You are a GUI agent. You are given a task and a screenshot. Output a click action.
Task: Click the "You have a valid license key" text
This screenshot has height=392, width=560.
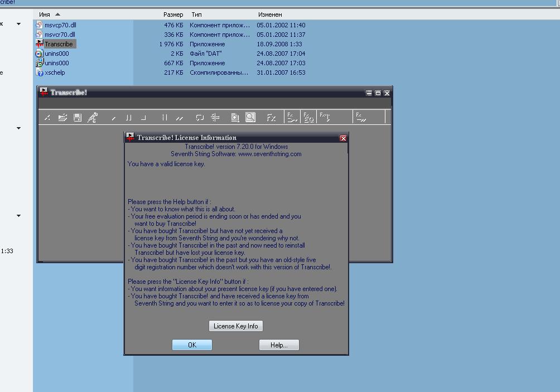click(x=166, y=164)
